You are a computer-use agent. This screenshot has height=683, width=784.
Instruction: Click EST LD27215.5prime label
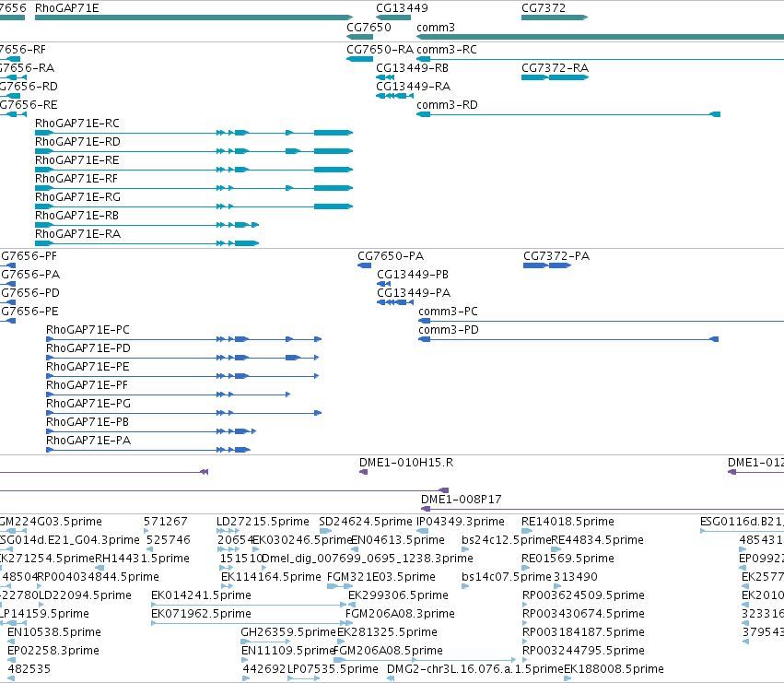(263, 522)
